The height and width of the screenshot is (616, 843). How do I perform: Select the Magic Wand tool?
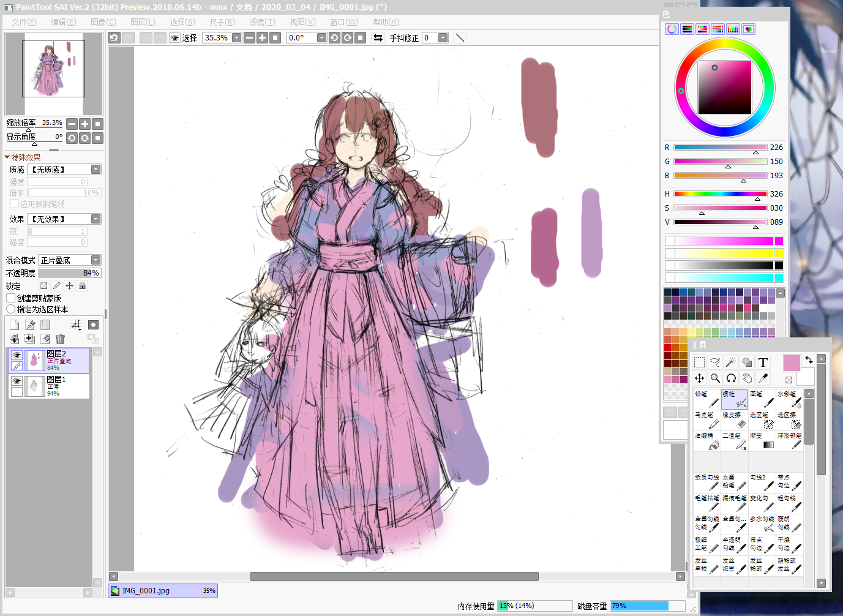click(x=731, y=362)
